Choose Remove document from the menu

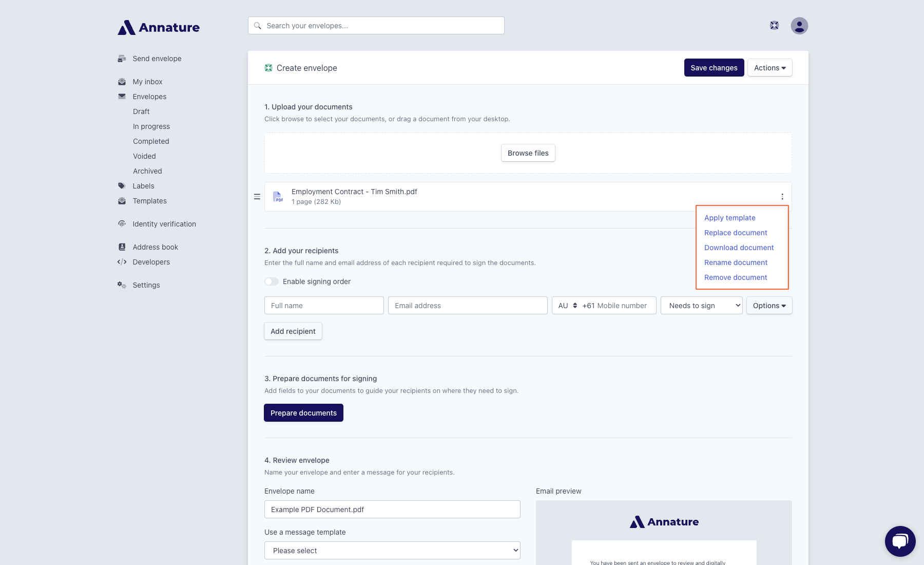pos(736,277)
